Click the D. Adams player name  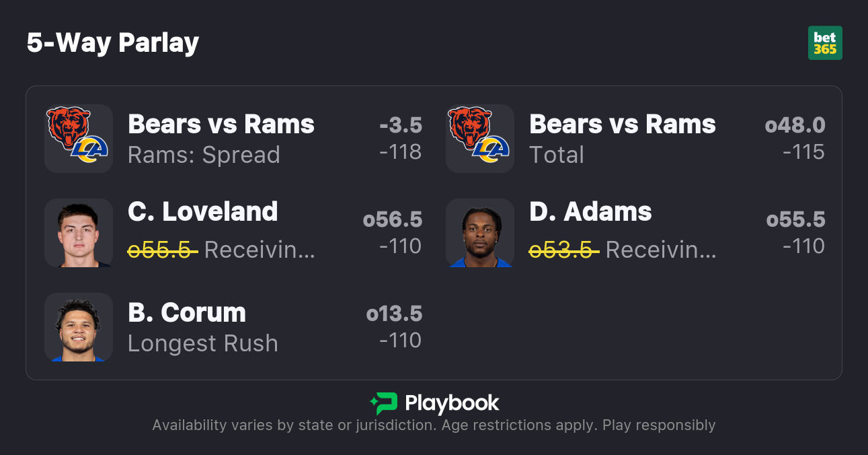(x=590, y=212)
